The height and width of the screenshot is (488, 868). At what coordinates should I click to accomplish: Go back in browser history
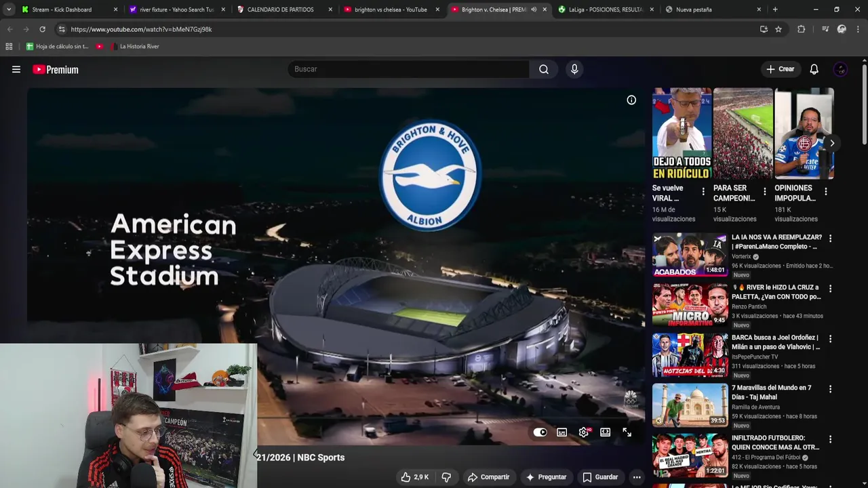click(x=9, y=29)
